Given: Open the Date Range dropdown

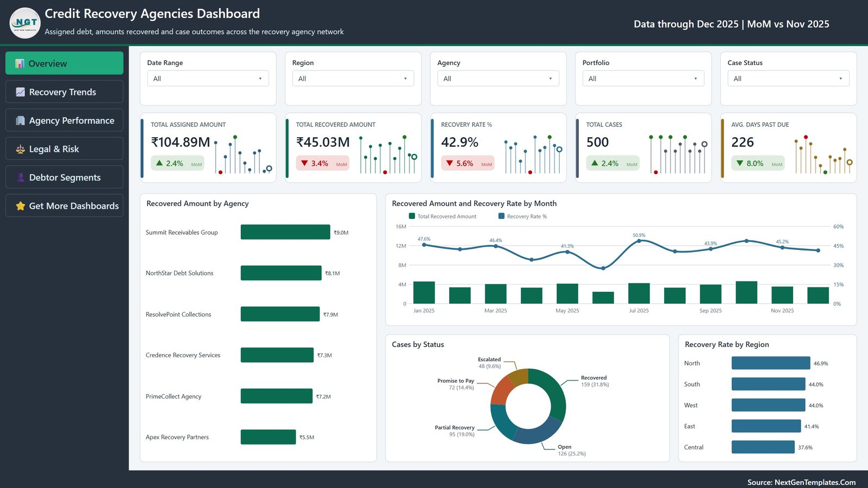Looking at the screenshot, I should (x=208, y=78).
